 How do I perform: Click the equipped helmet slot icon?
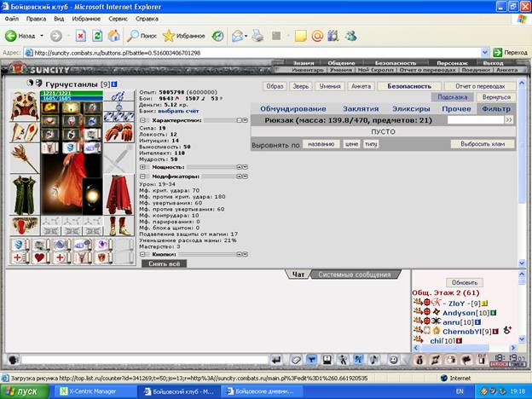pos(25,106)
